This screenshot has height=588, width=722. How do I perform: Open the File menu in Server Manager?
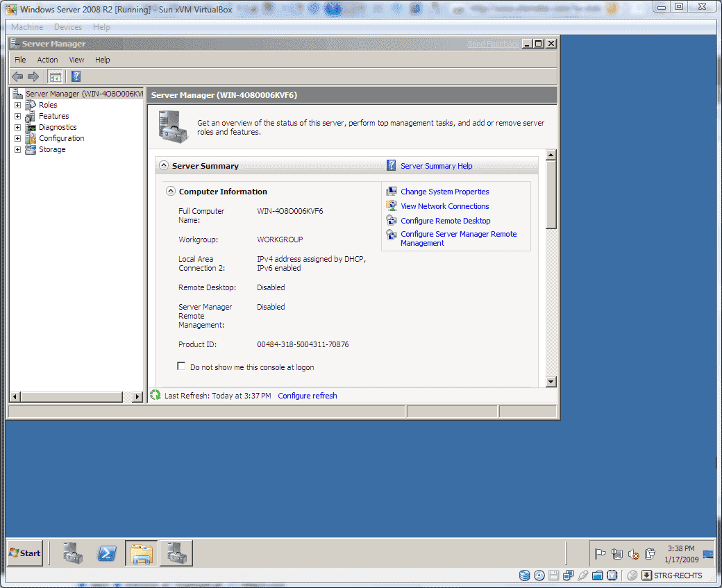pyautogui.click(x=20, y=60)
